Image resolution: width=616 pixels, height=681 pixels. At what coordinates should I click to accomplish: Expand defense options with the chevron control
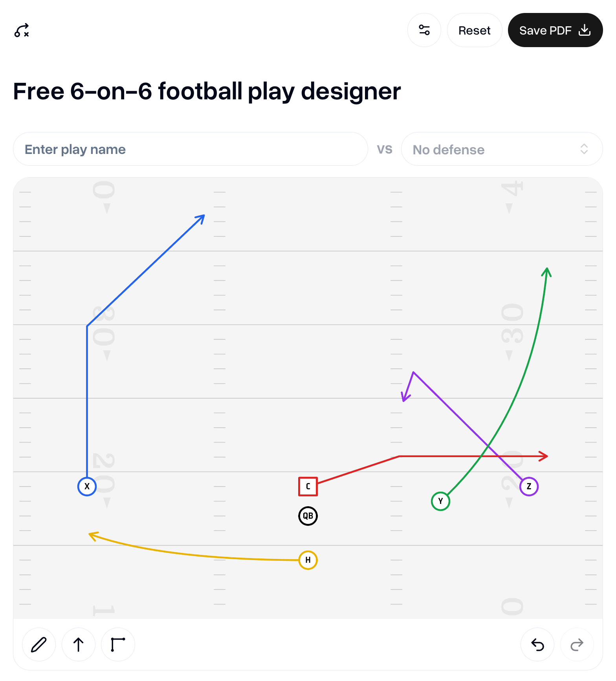[584, 149]
